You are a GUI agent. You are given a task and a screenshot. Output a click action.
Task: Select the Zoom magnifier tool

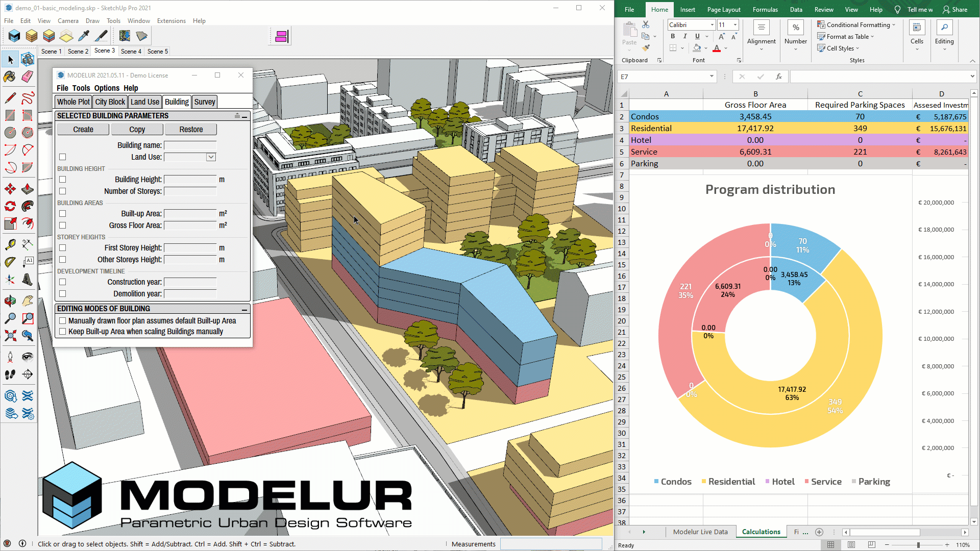pyautogui.click(x=10, y=318)
